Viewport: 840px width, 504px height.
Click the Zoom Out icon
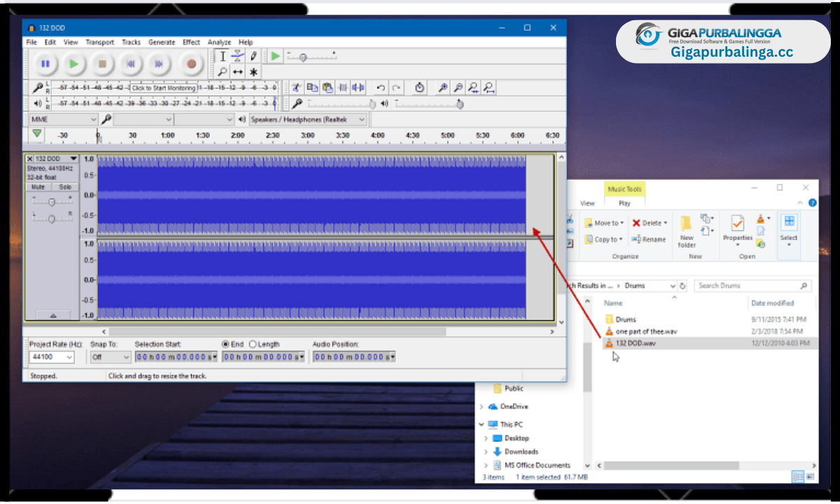[x=458, y=87]
